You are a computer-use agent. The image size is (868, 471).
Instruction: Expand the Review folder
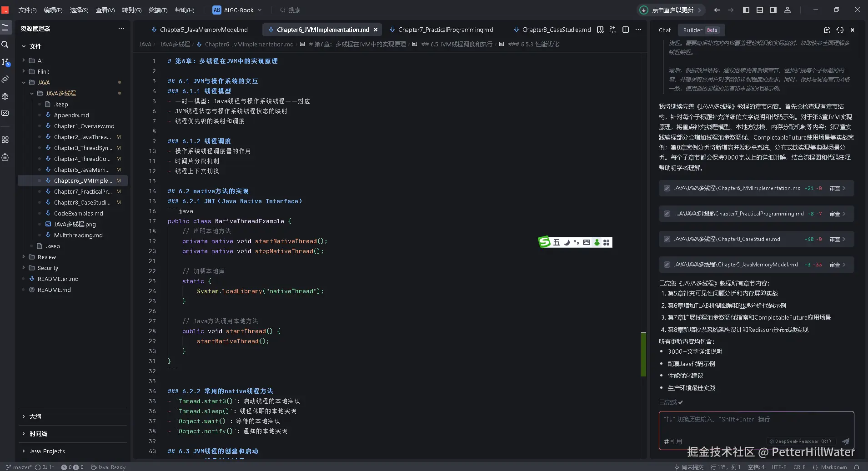pyautogui.click(x=46, y=257)
